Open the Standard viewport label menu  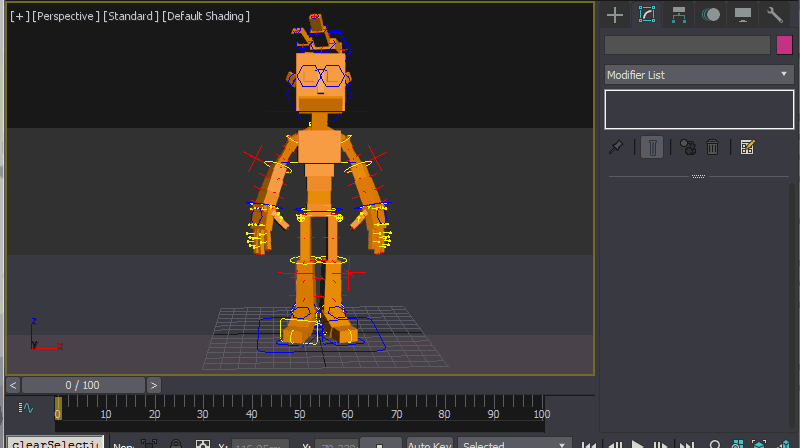coord(131,17)
